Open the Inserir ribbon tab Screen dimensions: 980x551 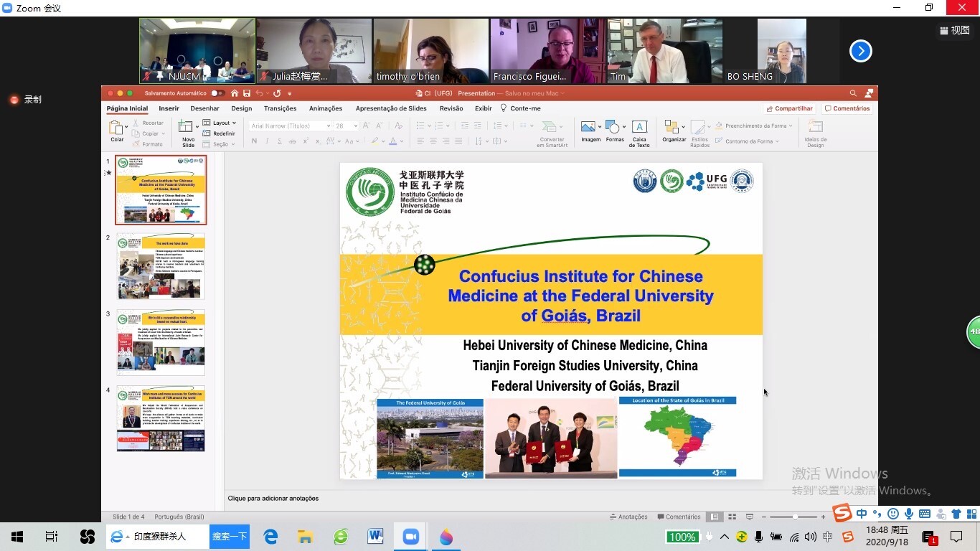169,108
